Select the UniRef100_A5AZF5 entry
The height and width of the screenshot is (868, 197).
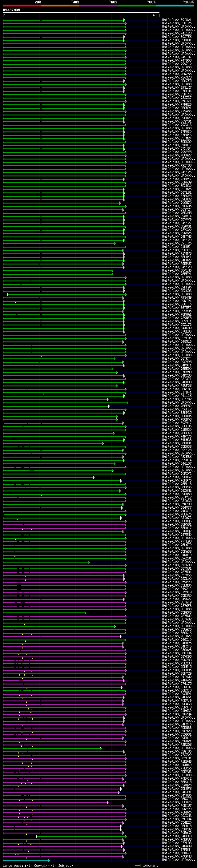[x=177, y=81]
